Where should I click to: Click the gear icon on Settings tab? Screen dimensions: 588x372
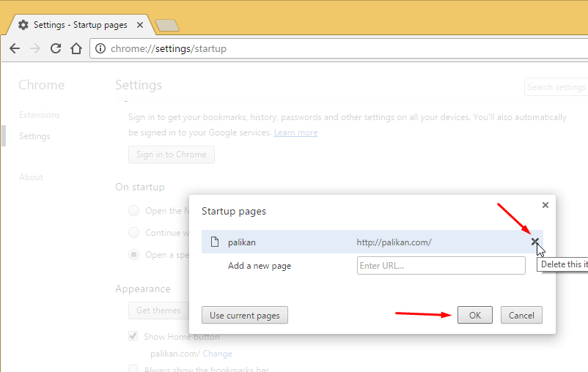click(x=23, y=25)
